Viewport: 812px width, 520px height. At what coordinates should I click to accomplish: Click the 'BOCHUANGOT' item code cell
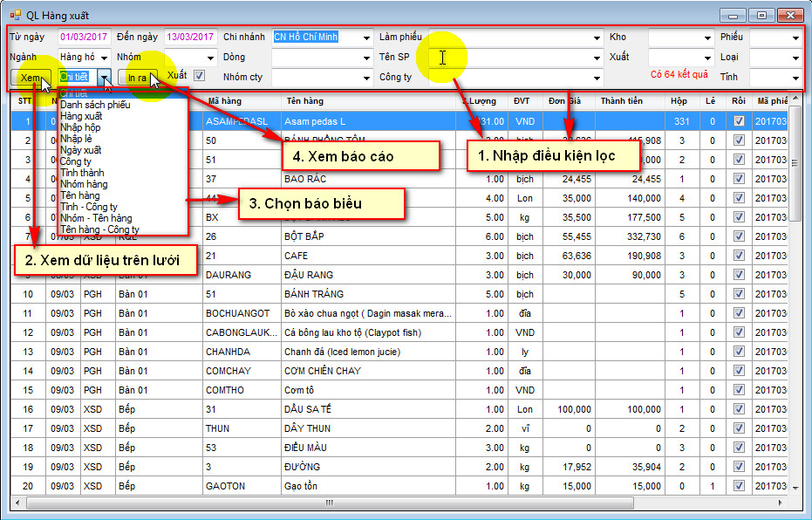242,313
